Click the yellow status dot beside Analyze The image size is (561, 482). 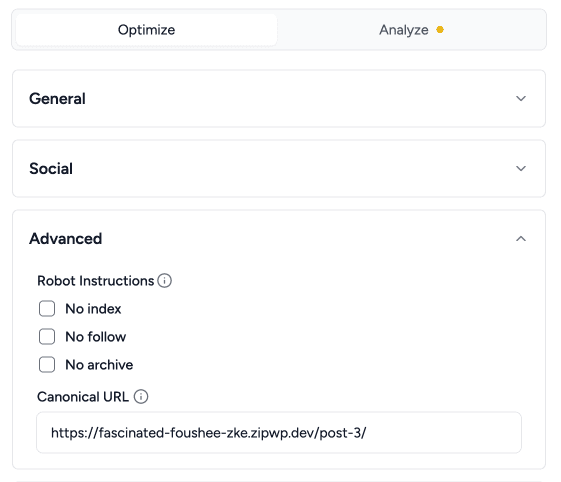(440, 30)
